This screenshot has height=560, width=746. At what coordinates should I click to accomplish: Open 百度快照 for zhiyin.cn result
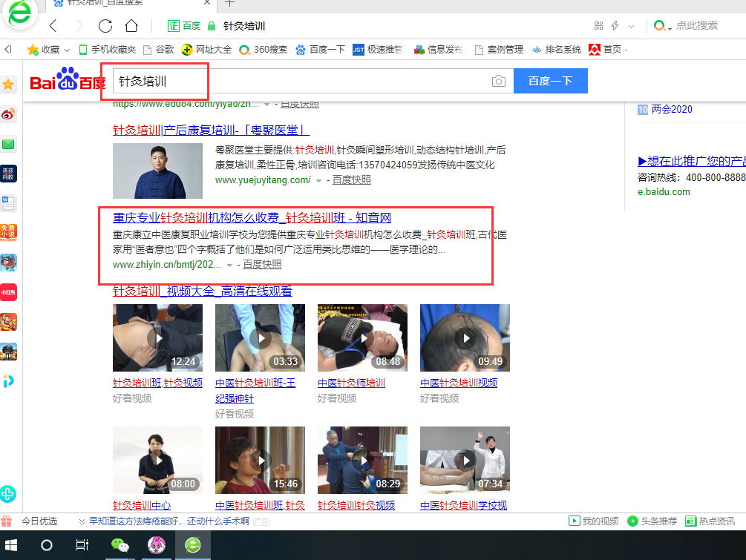coord(262,264)
